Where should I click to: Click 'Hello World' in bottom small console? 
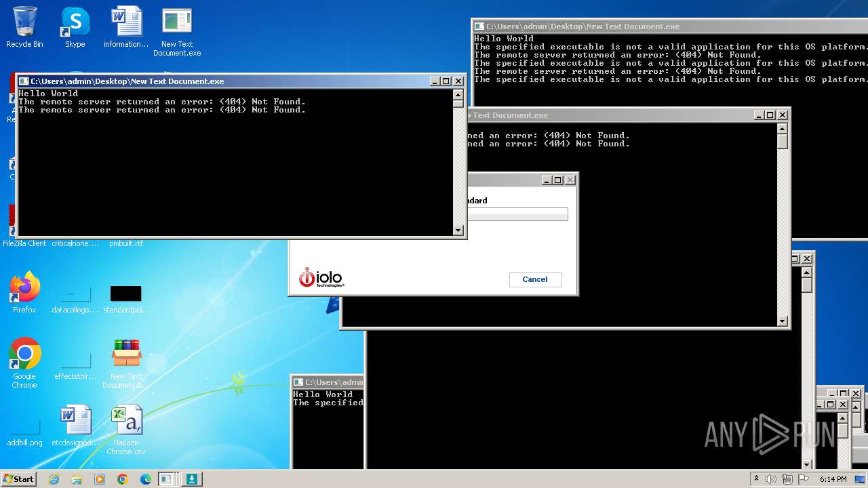[x=323, y=394]
